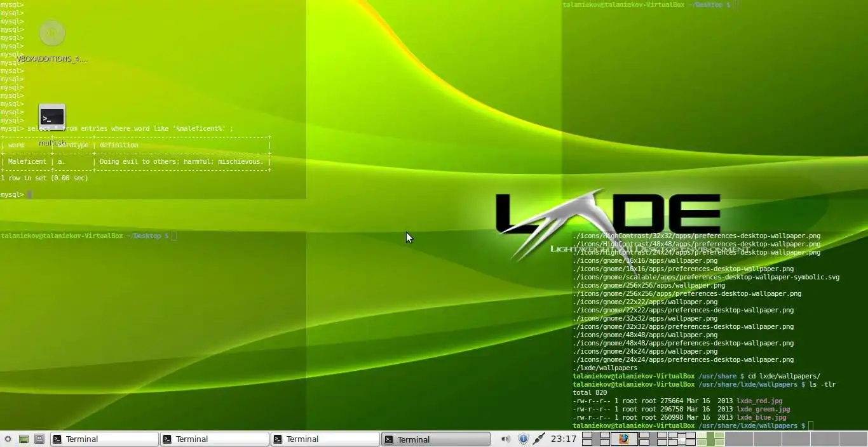Click the gnome/256x256/apps/wallpaper.png line
868x447 pixels.
(x=649, y=285)
